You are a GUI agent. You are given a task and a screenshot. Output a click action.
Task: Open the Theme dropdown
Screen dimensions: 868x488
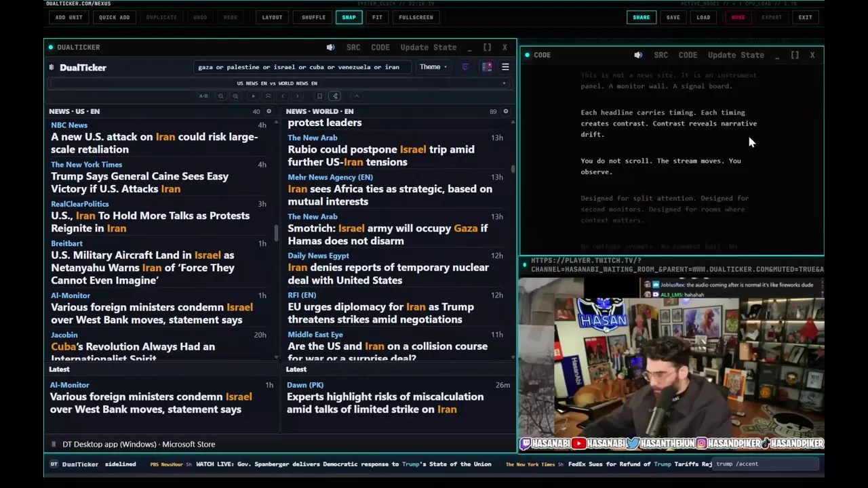(433, 67)
